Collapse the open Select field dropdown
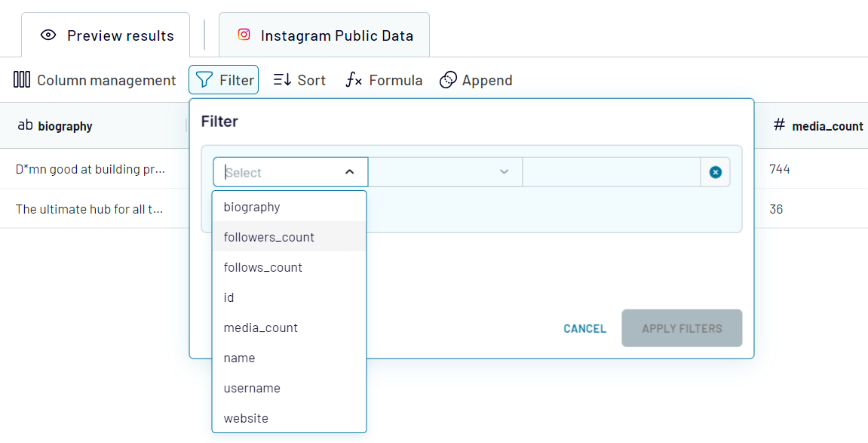The image size is (868, 443). [349, 171]
